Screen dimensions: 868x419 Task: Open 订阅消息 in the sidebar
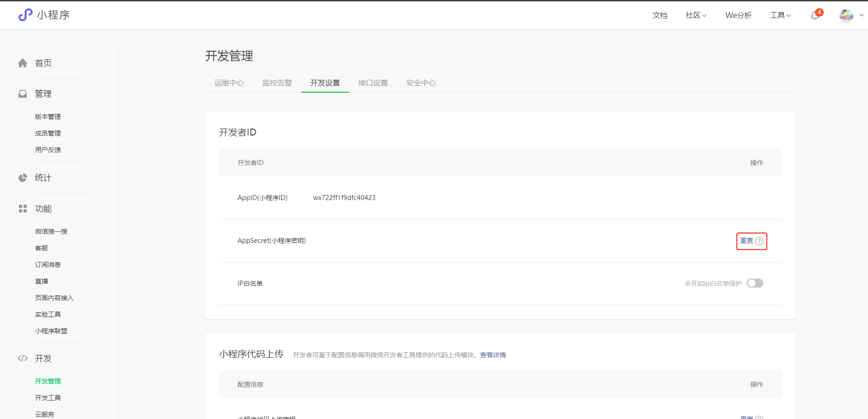pyautogui.click(x=48, y=265)
